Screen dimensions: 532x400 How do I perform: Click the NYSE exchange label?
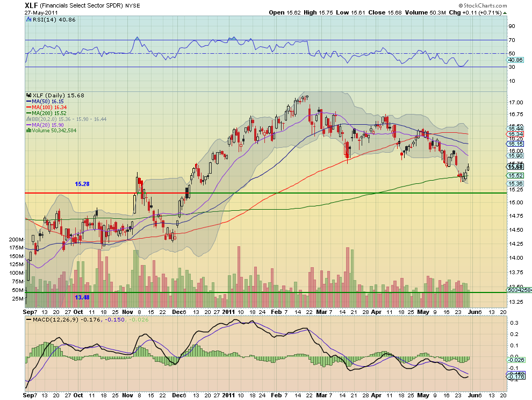pos(132,6)
